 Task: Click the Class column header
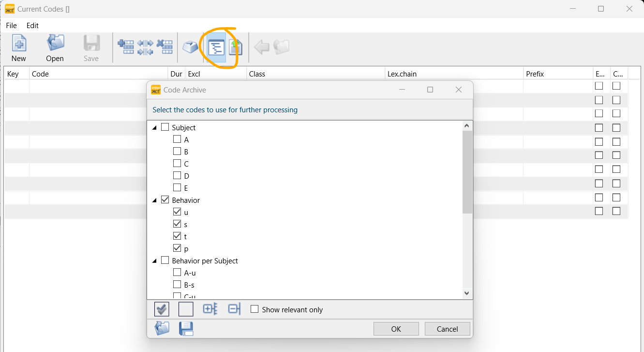click(x=315, y=74)
